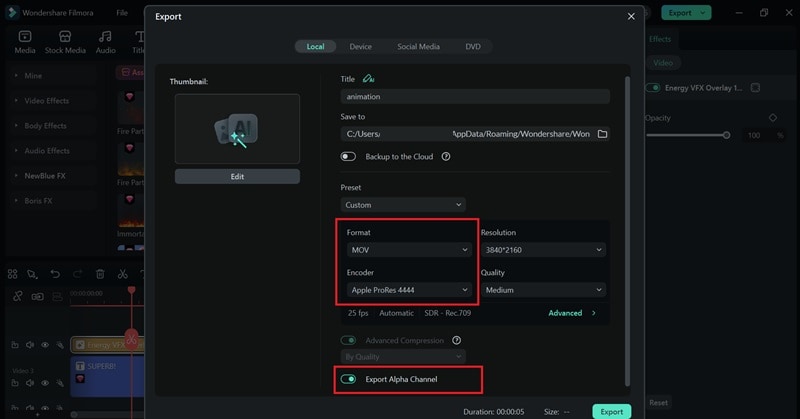Click the split scissors on the playhead

[132, 338]
